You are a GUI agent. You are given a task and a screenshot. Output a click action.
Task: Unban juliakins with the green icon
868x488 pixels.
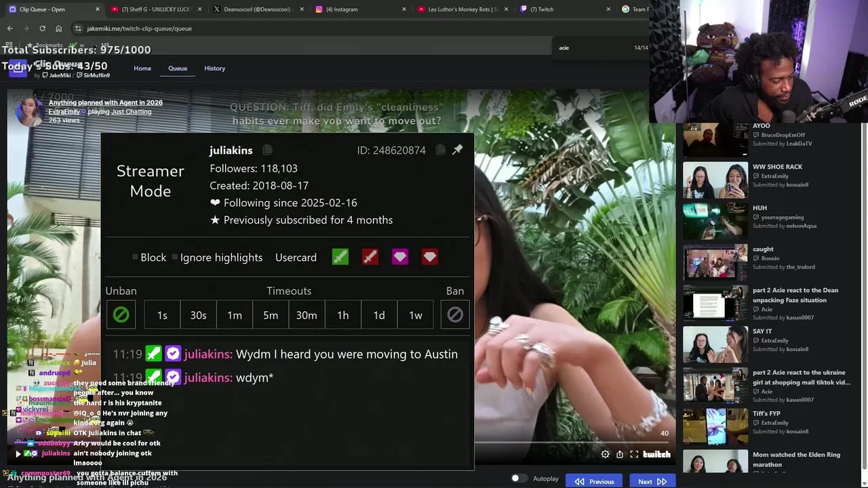[121, 314]
